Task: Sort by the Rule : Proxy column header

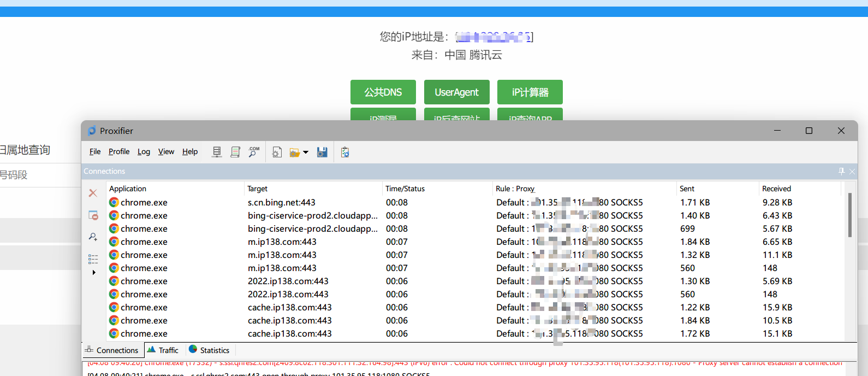Action: coord(585,189)
